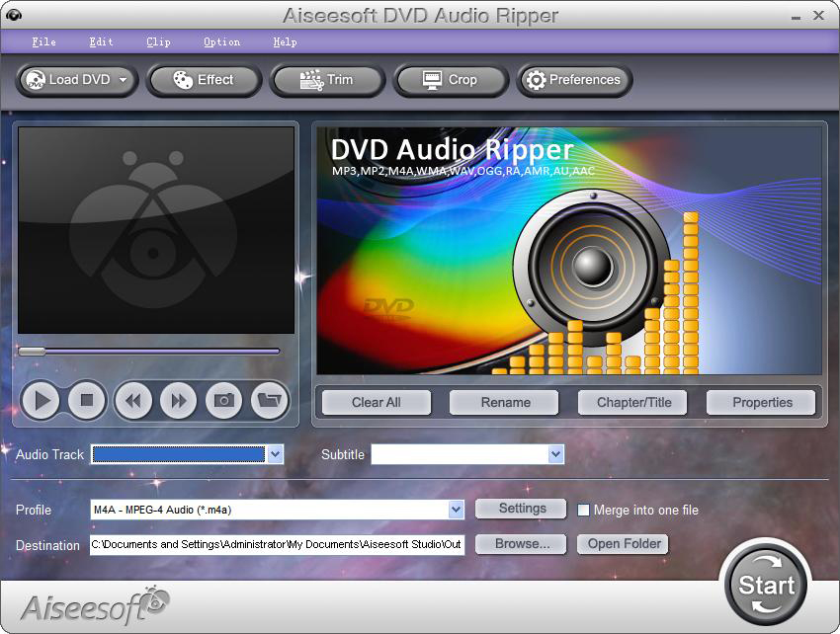Start ripping with the Start button
The image size is (840, 634).
pyautogui.click(x=766, y=585)
